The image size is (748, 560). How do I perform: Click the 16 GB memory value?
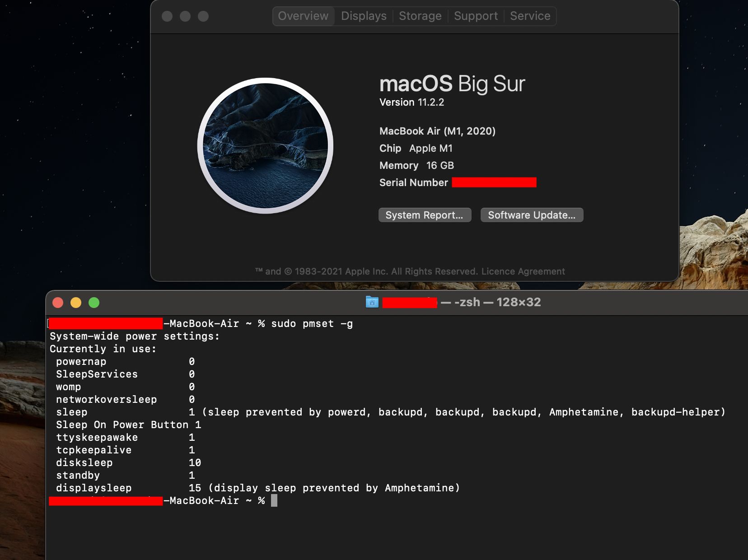point(440,165)
